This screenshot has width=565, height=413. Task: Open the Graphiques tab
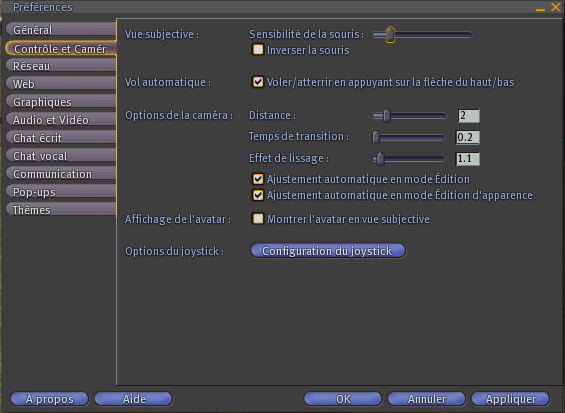[x=61, y=102]
